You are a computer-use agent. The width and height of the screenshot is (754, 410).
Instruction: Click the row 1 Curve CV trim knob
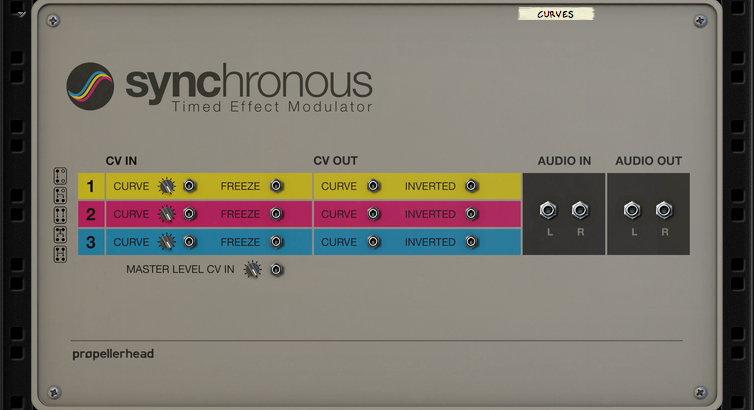tap(167, 186)
